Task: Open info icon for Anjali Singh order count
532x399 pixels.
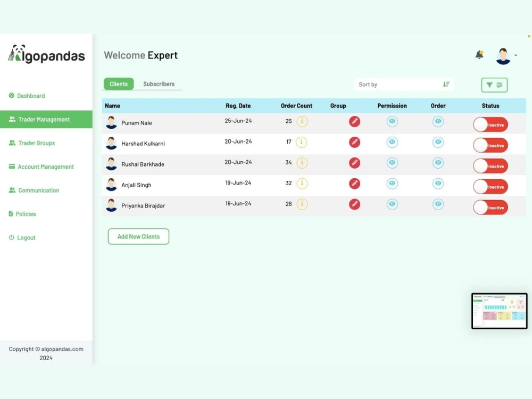Action: click(302, 183)
